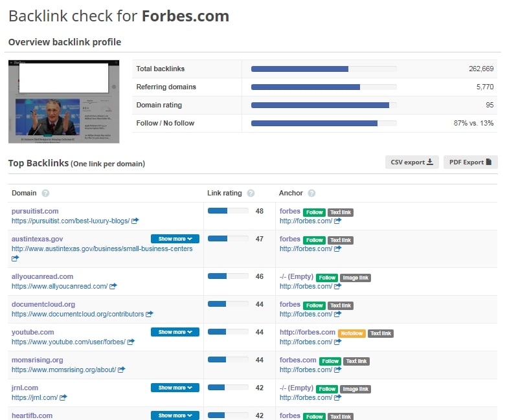Open the youtube.com domain link

[32, 332]
